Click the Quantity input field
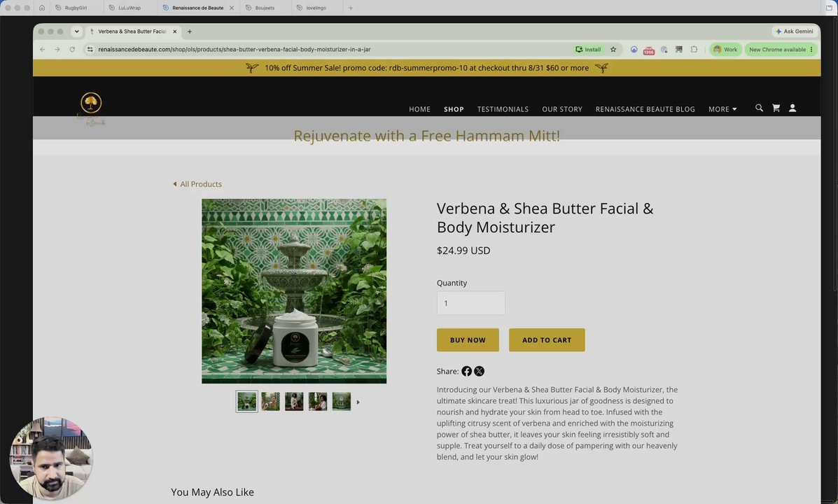 click(x=471, y=303)
